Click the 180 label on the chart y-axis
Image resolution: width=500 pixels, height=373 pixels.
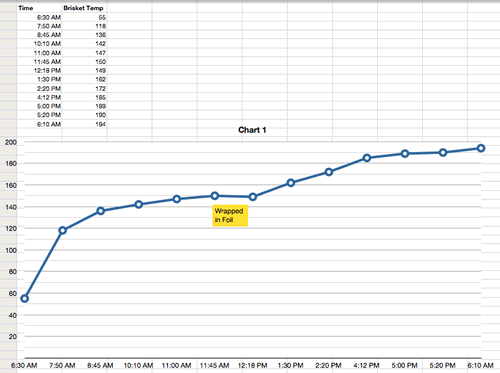11,164
